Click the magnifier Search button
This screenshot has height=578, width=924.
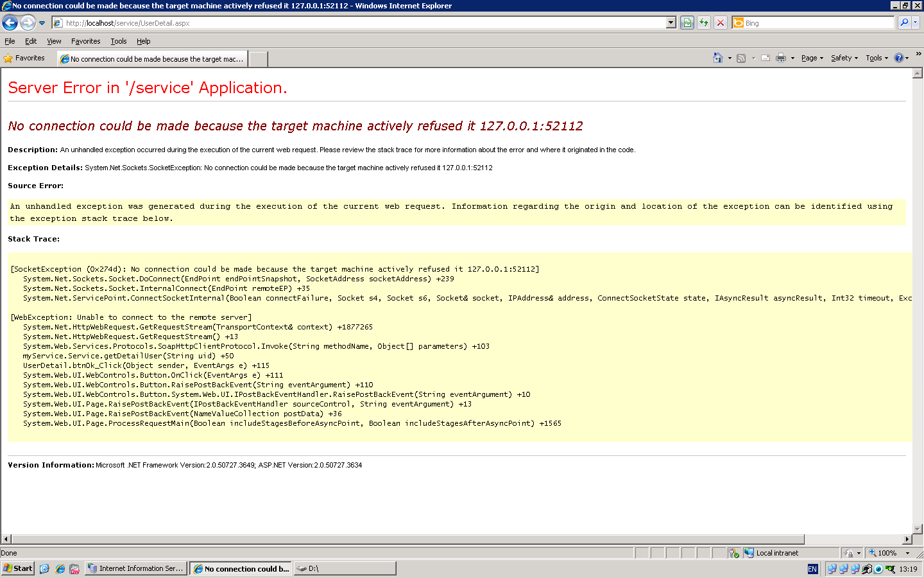[x=904, y=23]
